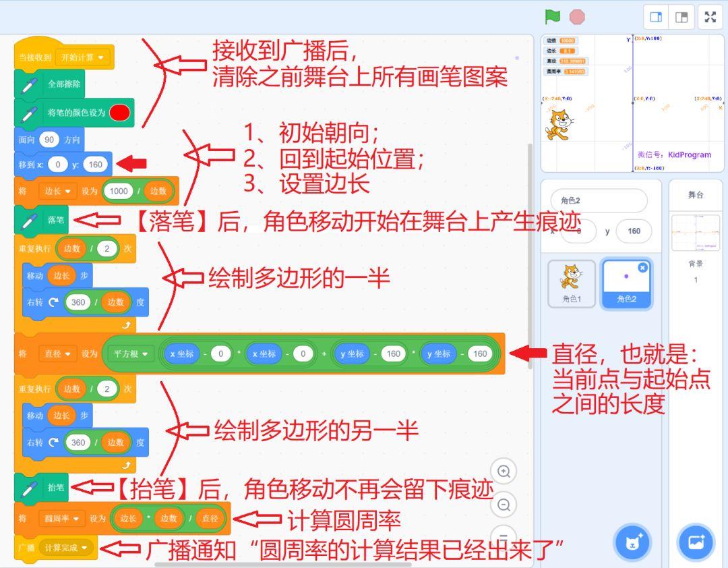Open the choose a backdrop button
Viewport: 728px width, 568px height.
click(x=696, y=542)
